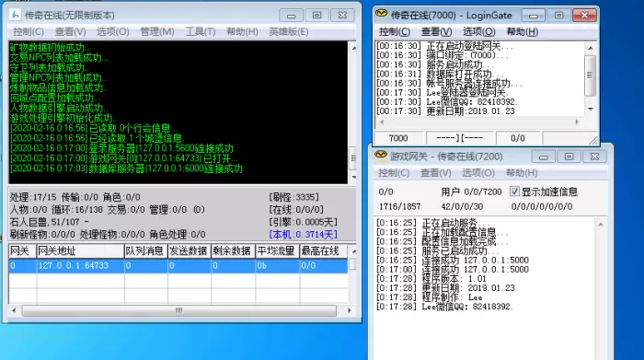The height and width of the screenshot is (360, 644).
Task: Select the 127.0.0.1:64733 gateway row
Action: point(178,266)
